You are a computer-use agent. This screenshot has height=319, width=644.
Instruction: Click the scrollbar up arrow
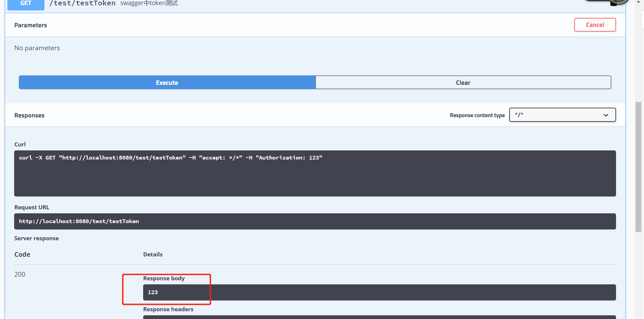click(638, 2)
